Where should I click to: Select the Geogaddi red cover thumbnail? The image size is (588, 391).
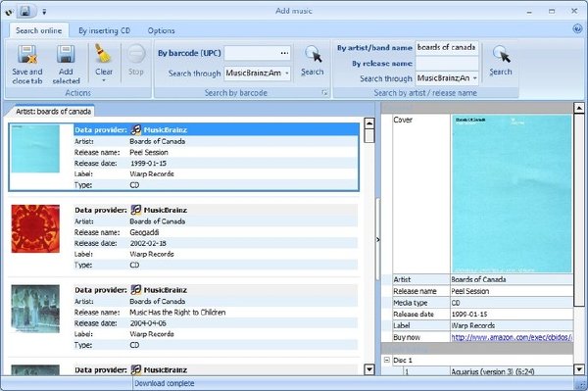pyautogui.click(x=35, y=228)
